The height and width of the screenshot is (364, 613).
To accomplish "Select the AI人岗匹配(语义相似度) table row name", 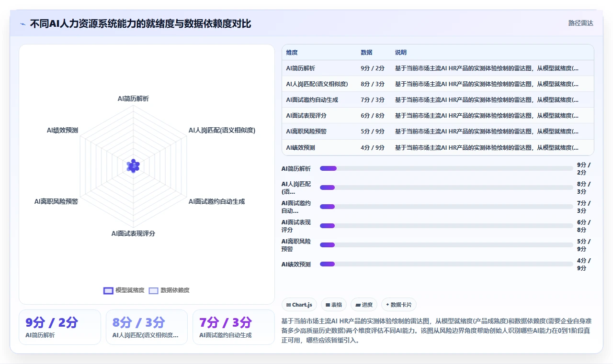I will [317, 84].
